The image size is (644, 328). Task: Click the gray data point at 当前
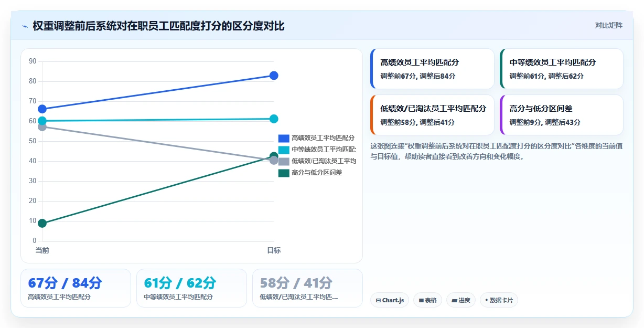click(x=42, y=126)
